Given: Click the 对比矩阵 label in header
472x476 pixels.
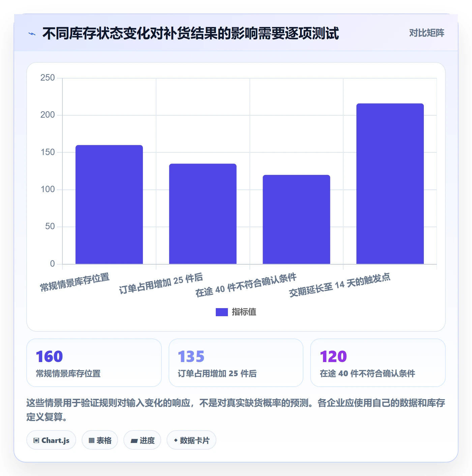Looking at the screenshot, I should (x=426, y=33).
